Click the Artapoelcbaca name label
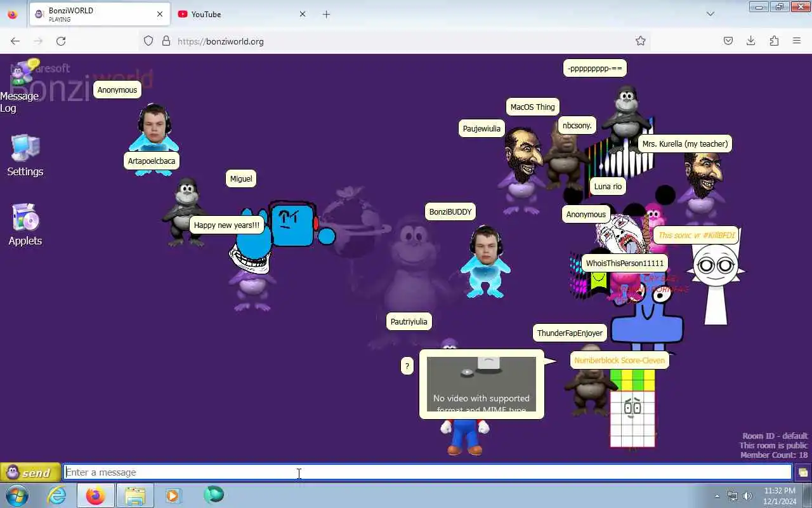Viewport: 812px width, 508px height. pos(152,161)
